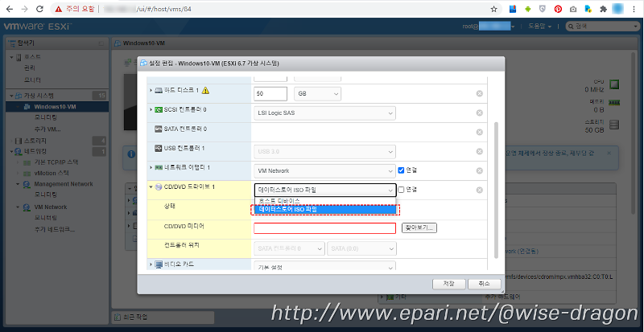The width and height of the screenshot is (644, 332).
Task: Minimize the navigator panel
Action: (x=101, y=43)
